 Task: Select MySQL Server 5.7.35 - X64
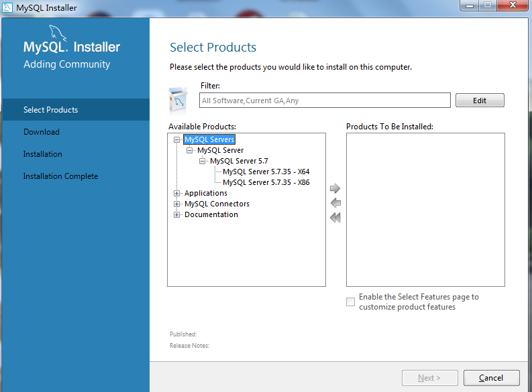(x=266, y=172)
